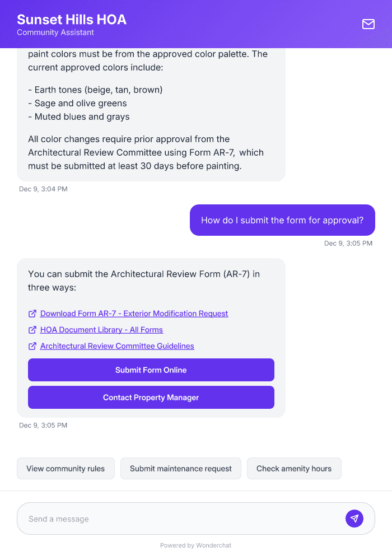Image resolution: width=392 pixels, height=560 pixels.
Task: Click the external-link icon next to HOA Document Library
Action: (32, 330)
